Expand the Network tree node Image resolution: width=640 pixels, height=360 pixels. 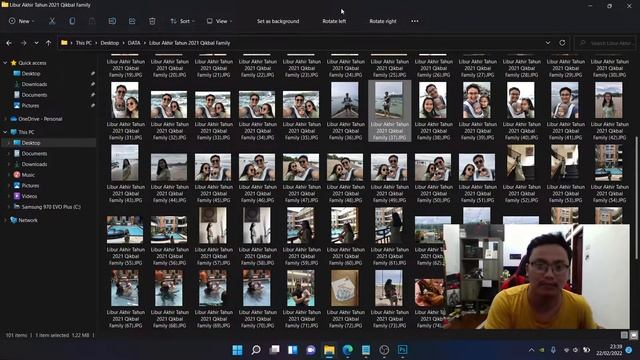tap(5, 220)
